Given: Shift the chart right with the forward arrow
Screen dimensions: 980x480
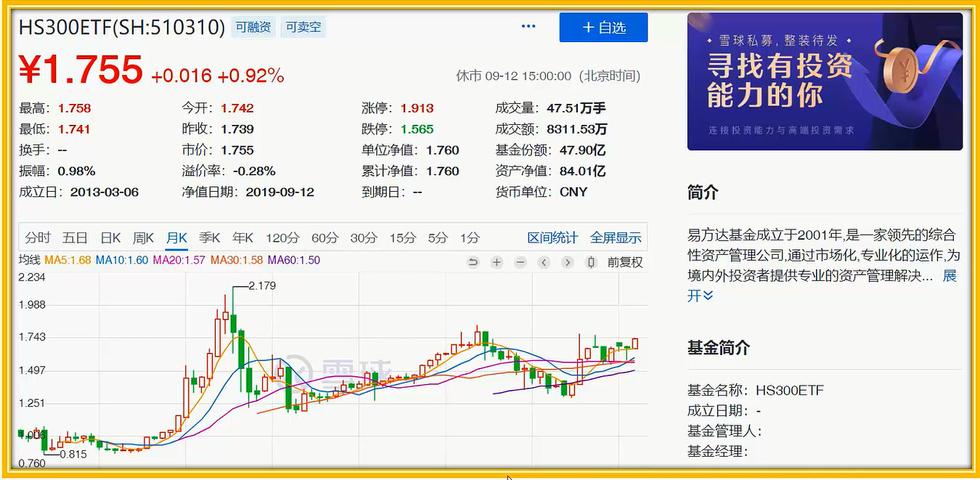Looking at the screenshot, I should coord(568,262).
